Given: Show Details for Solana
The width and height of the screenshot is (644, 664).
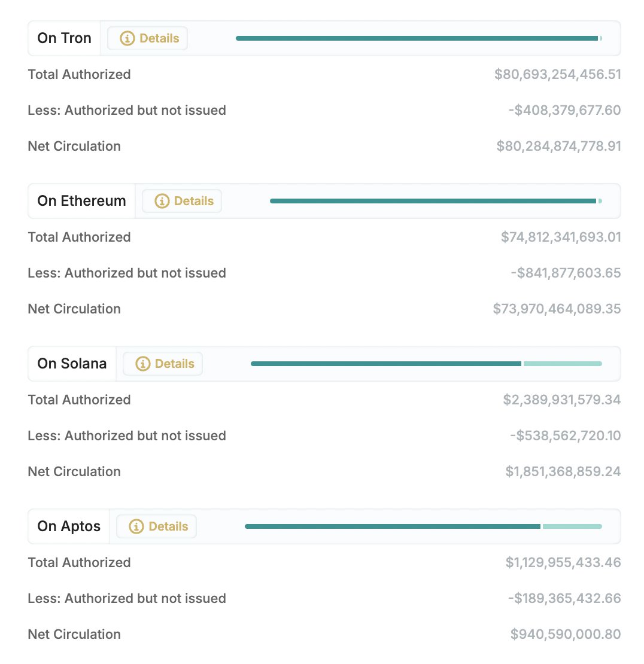Looking at the screenshot, I should pos(163,363).
